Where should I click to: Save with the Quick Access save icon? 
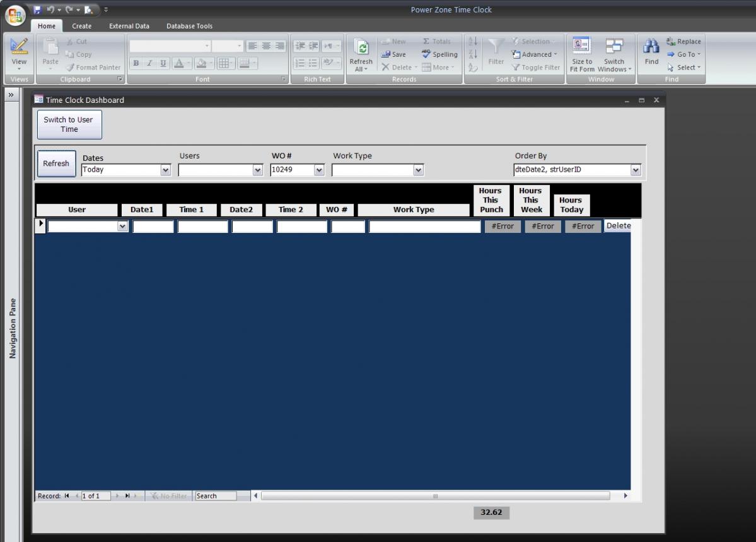click(x=38, y=9)
